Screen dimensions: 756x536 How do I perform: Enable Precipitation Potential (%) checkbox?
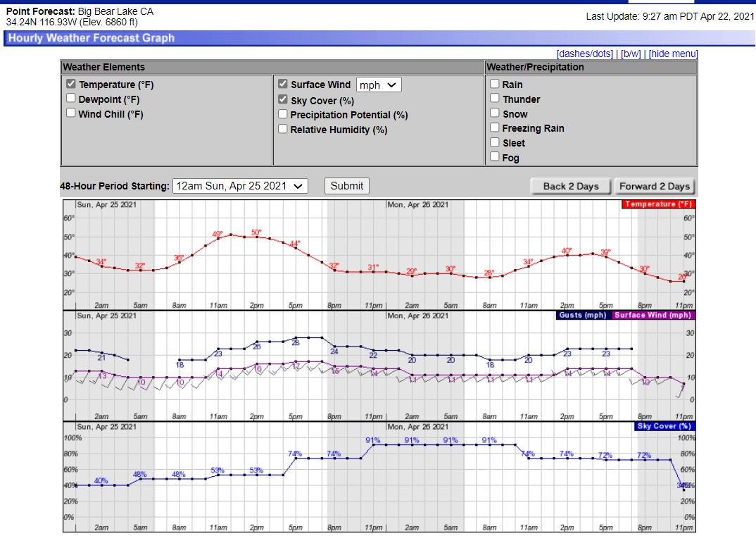pos(283,114)
